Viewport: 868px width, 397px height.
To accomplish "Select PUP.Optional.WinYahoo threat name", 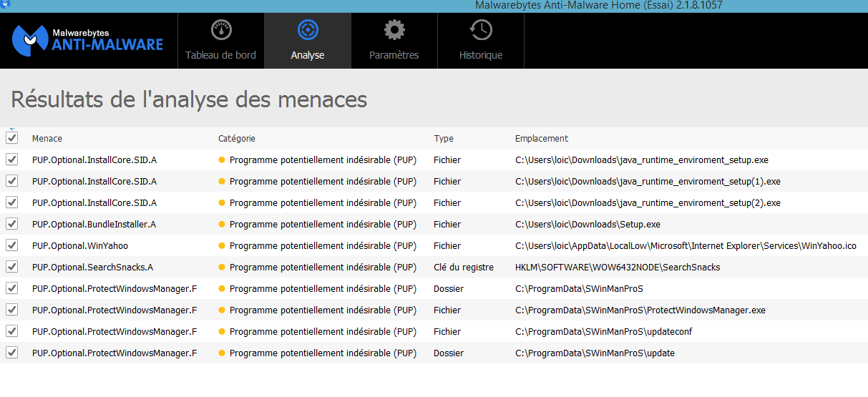I will pyautogui.click(x=80, y=246).
